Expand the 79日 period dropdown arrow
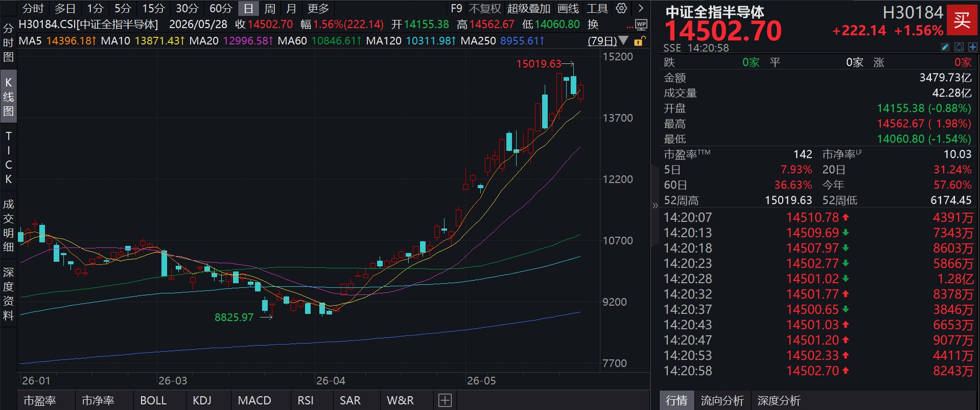The width and height of the screenshot is (980, 410). tap(623, 40)
